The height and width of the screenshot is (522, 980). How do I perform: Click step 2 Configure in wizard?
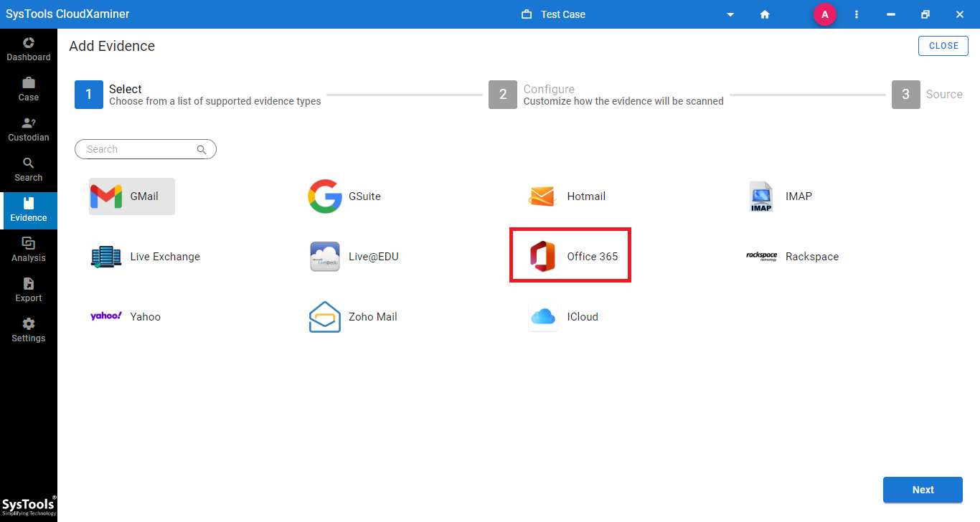coord(606,95)
